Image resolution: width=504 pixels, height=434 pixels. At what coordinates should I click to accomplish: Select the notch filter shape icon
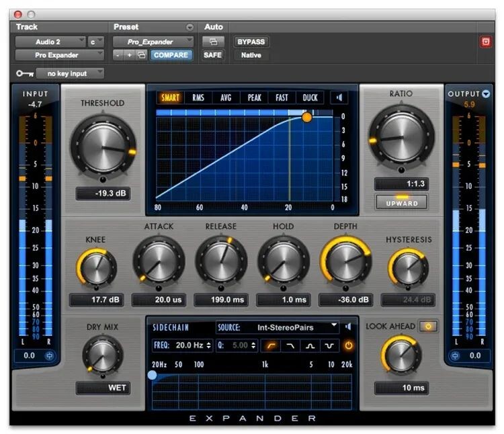pyautogui.click(x=329, y=346)
